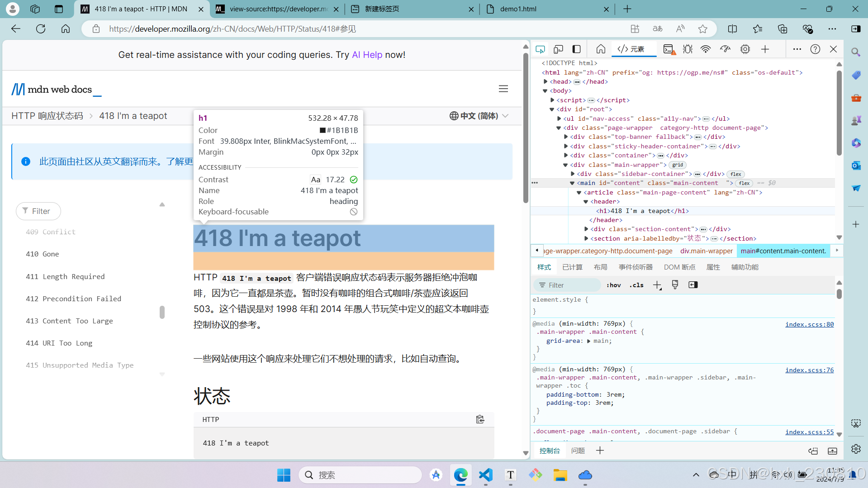Open the Console tool icon in DevTools
Viewport: 868px width, 488px height.
click(669, 49)
